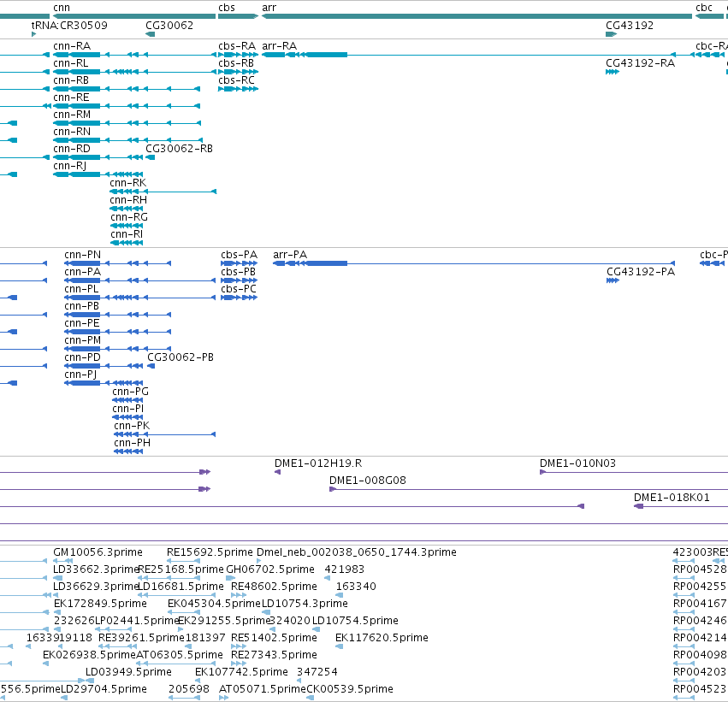The image size is (728, 702).
Task: Select transcript cnn-RE
Action: pyautogui.click(x=71, y=97)
